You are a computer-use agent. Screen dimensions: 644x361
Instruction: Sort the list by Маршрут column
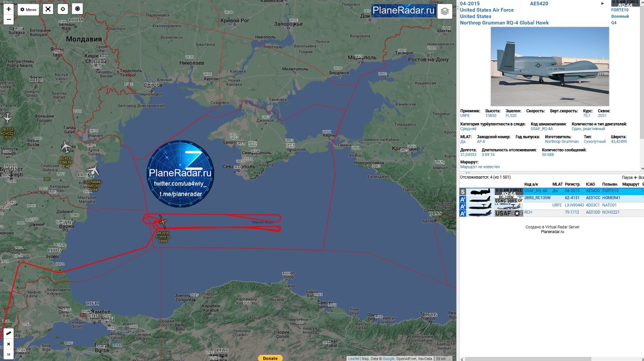(631, 184)
